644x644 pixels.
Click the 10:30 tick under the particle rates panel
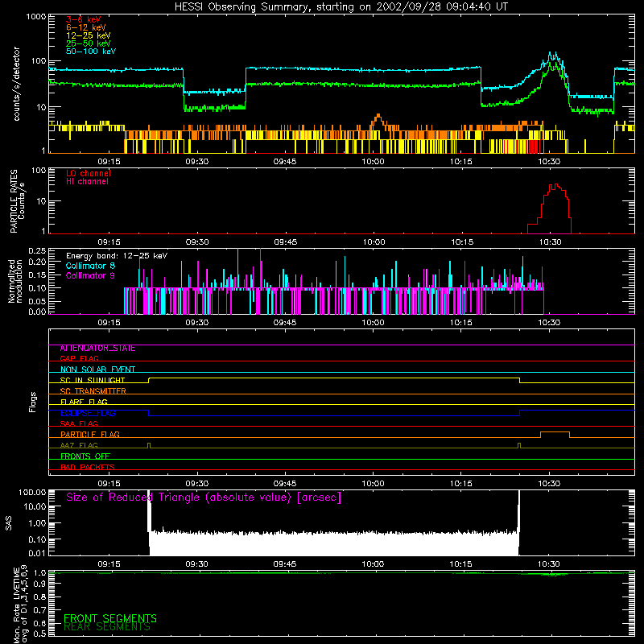(550, 242)
